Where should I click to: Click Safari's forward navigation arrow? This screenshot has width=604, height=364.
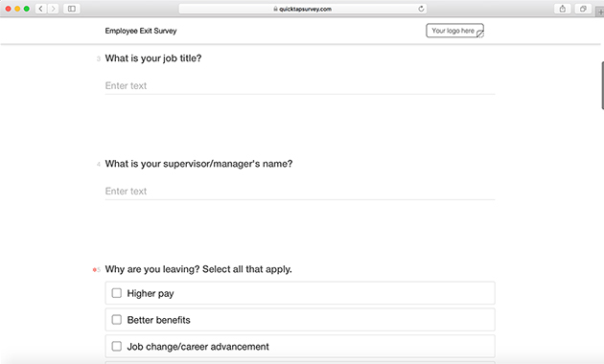(53, 9)
